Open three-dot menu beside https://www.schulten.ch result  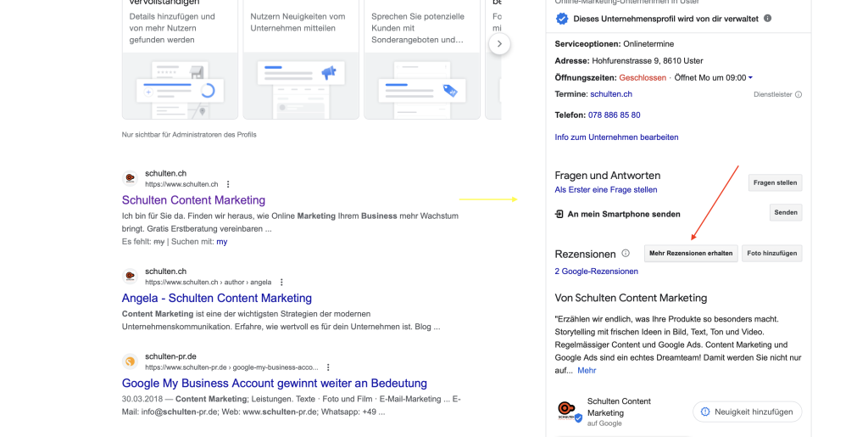coord(227,184)
